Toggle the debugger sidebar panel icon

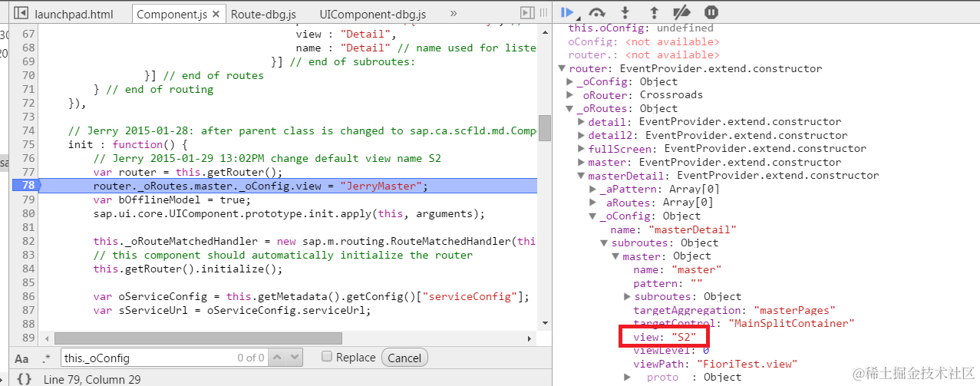pyautogui.click(x=527, y=13)
